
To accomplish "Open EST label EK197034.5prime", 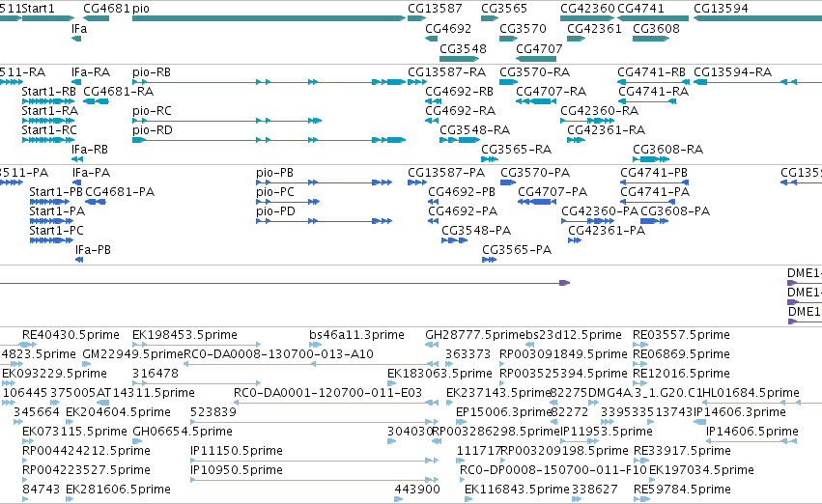I will coord(701,470).
